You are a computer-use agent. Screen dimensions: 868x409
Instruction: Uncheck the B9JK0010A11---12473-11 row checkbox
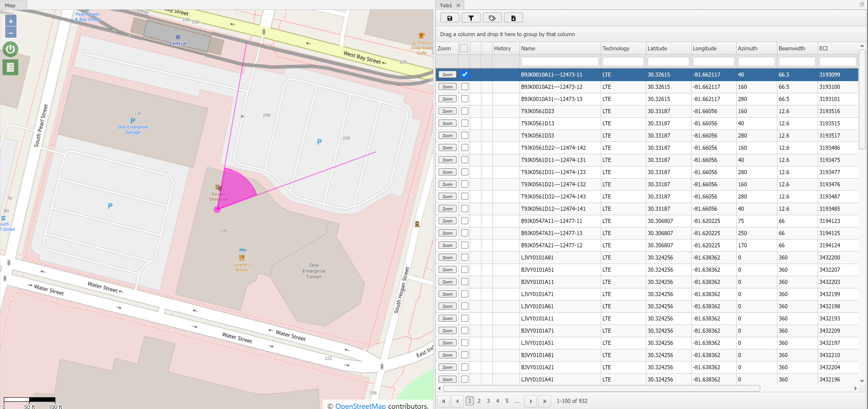464,75
